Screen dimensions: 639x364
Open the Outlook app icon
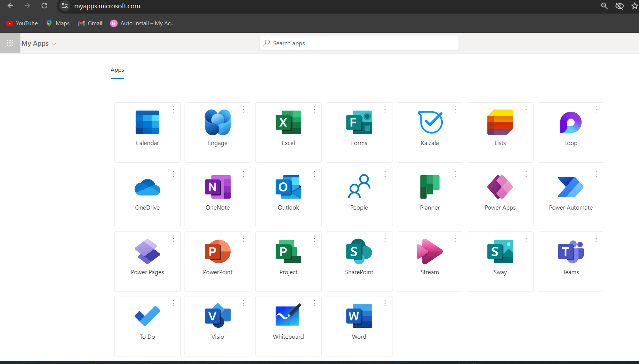pos(288,187)
